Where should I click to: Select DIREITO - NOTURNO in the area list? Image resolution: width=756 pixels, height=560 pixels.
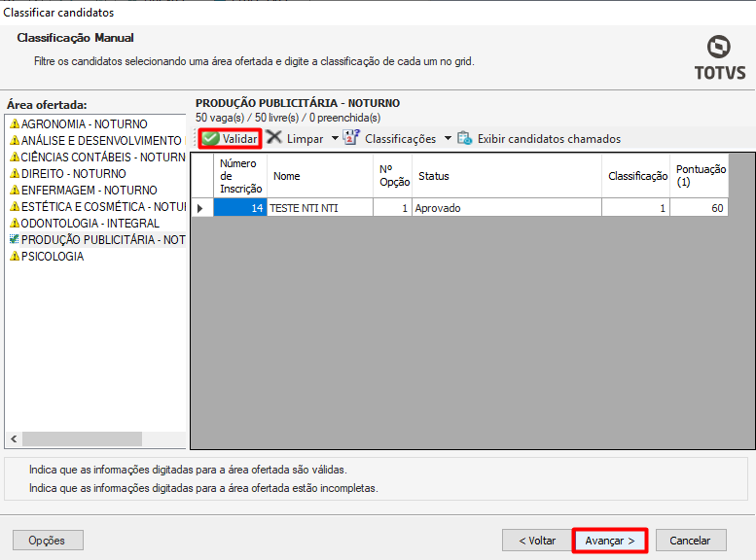[73, 174]
